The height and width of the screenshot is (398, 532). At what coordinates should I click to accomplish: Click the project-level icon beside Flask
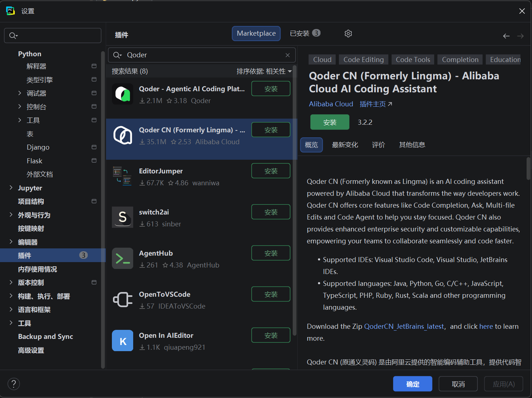(x=94, y=160)
